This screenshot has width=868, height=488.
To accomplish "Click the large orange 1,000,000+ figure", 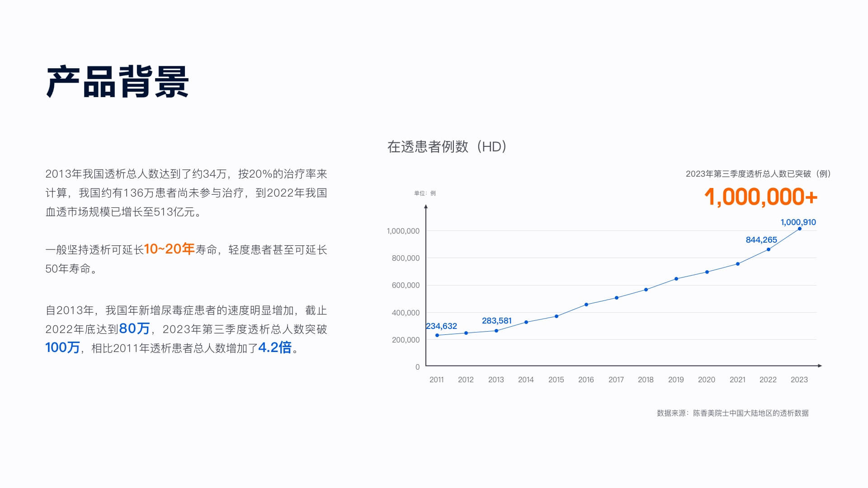I will pyautogui.click(x=761, y=197).
